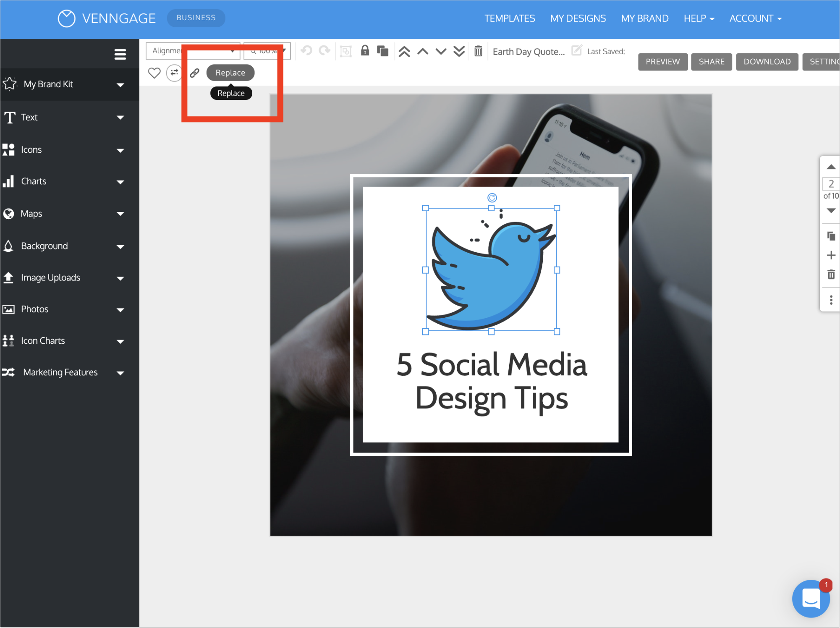Expand the Background panel
Screen dimensions: 840x628
tap(69, 246)
